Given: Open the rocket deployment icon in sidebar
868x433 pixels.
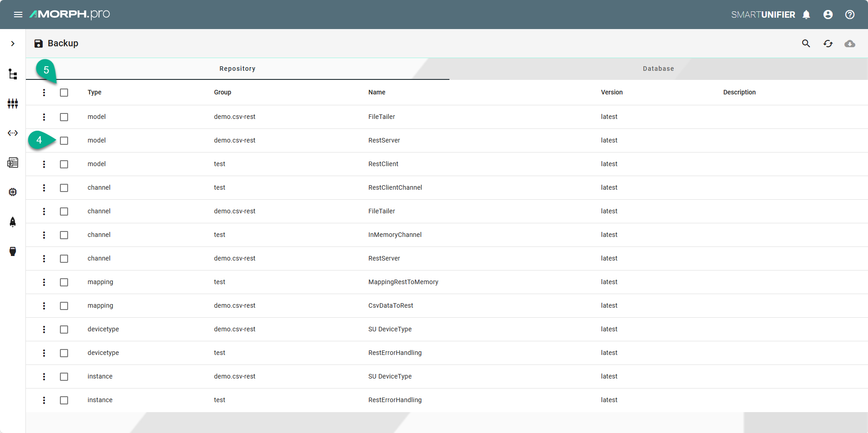Looking at the screenshot, I should (13, 221).
